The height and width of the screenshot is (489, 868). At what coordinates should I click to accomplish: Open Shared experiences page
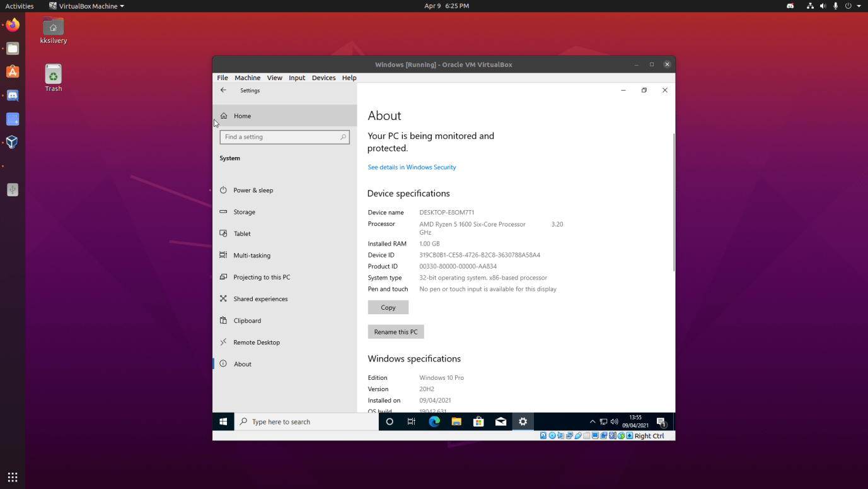(284, 299)
